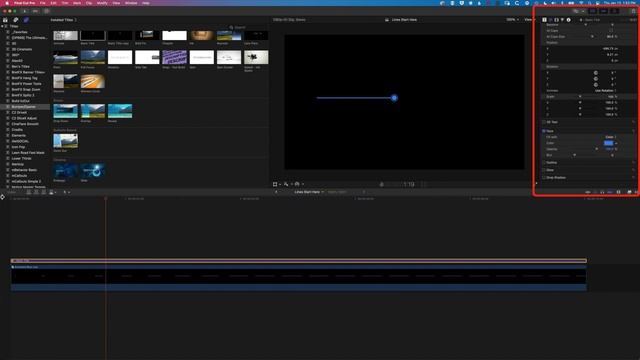
Task: Toggle the browser panel visibility button
Action: click(593, 11)
